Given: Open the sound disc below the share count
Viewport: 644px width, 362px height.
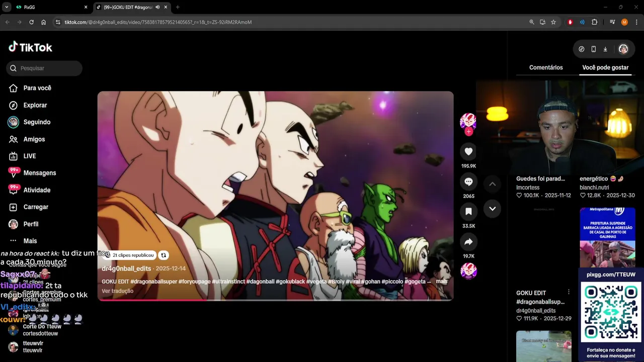Looking at the screenshot, I should click(x=468, y=271).
